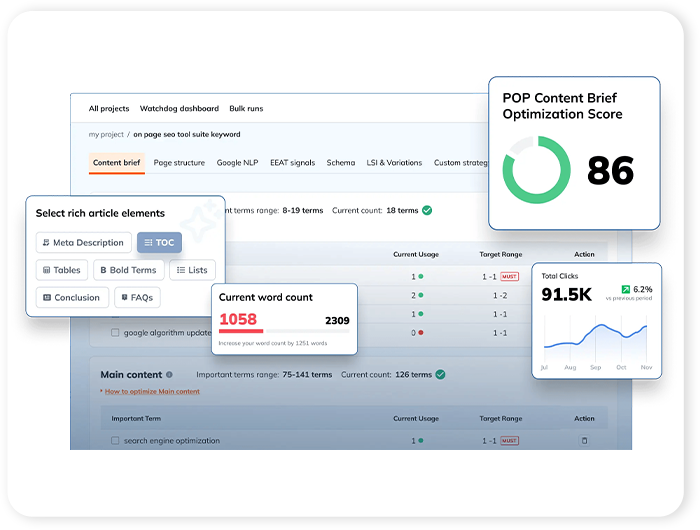Select the Bold Terms element button

click(x=129, y=270)
